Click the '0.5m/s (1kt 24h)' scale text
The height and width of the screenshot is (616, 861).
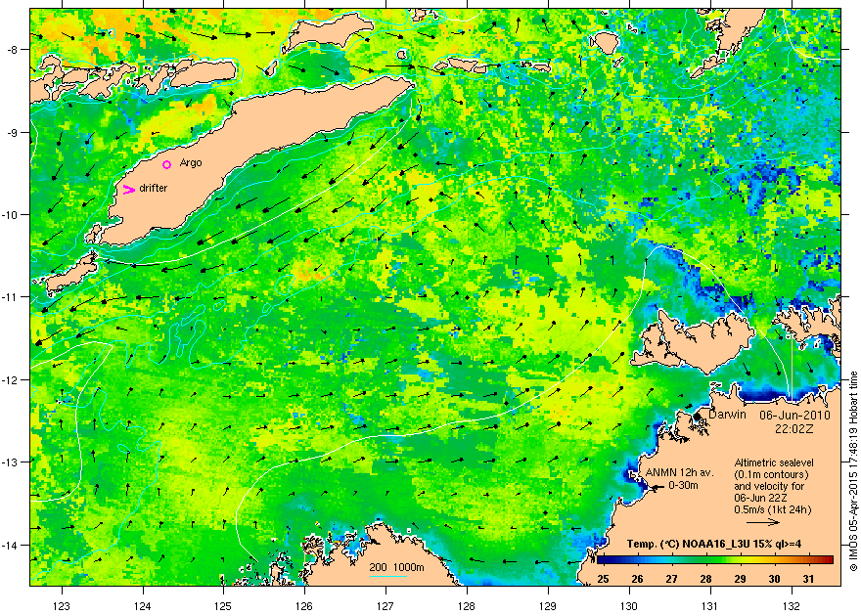tap(773, 510)
